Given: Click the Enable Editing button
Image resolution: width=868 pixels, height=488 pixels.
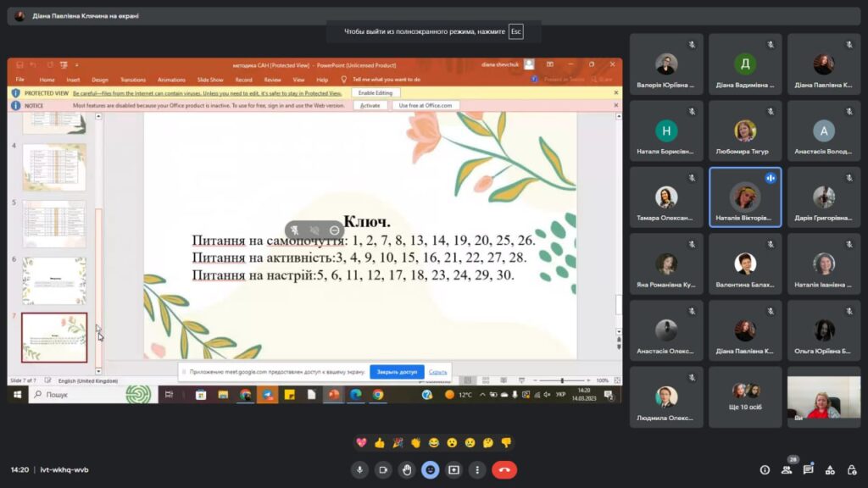Looking at the screenshot, I should click(376, 92).
